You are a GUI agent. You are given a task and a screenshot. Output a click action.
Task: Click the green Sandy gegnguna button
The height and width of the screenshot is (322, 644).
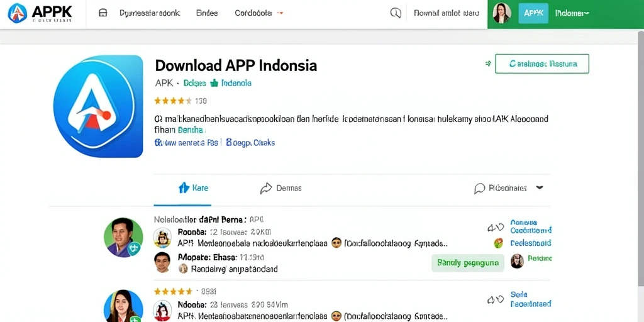[x=468, y=263]
